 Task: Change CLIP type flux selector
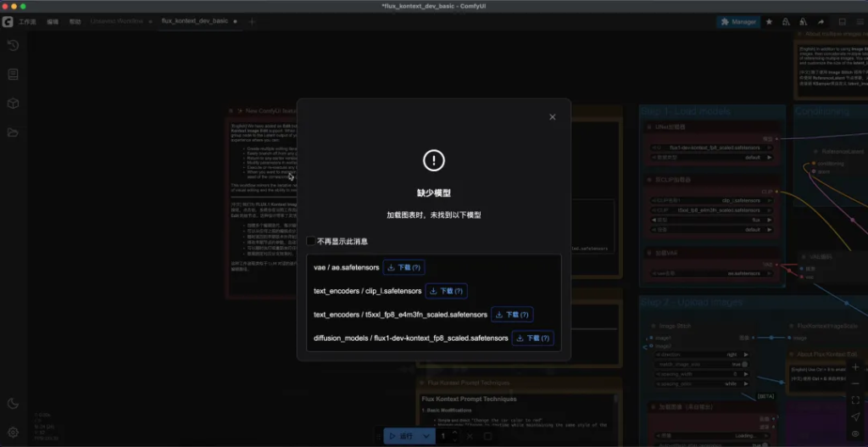point(712,220)
